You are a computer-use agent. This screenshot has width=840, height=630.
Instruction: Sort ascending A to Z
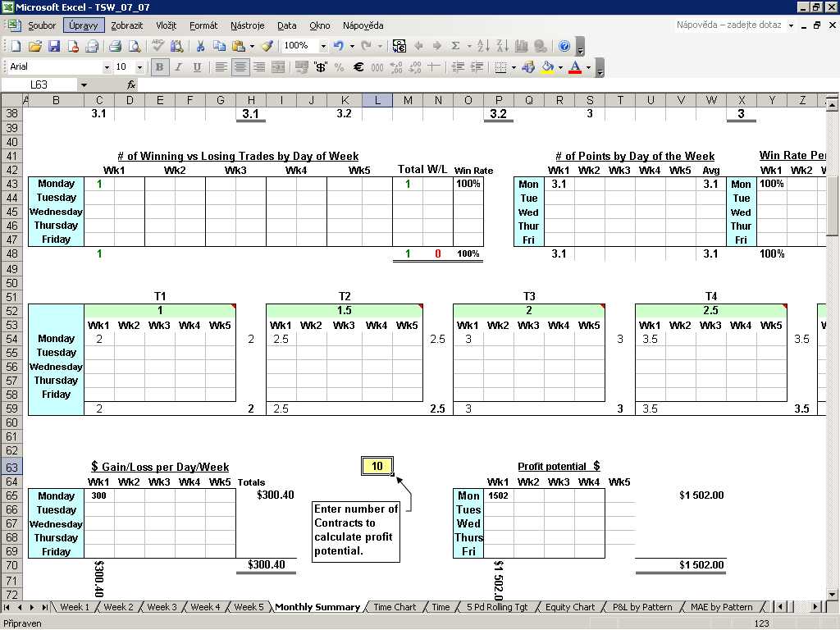point(482,46)
